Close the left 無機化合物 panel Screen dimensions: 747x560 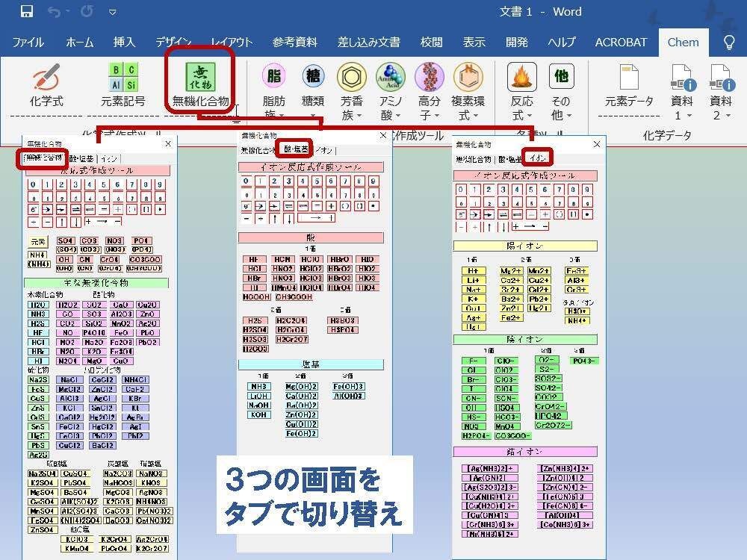pos(167,143)
